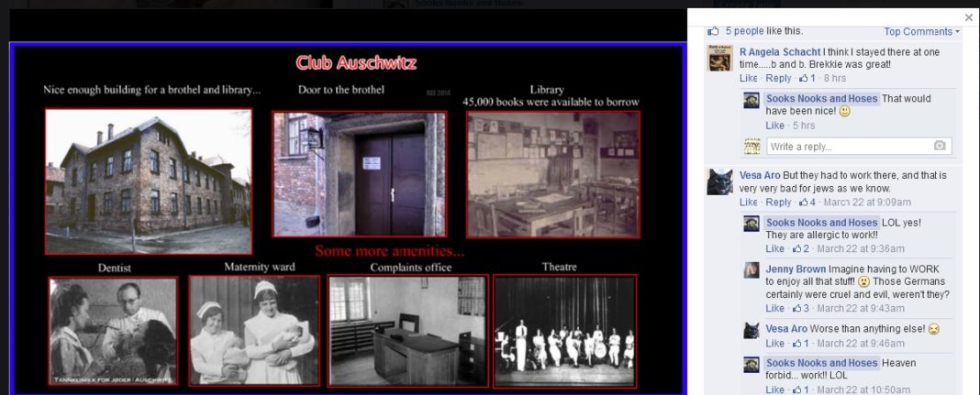Open R Angela Schacht's profile picture
The image size is (980, 395).
pos(720,58)
